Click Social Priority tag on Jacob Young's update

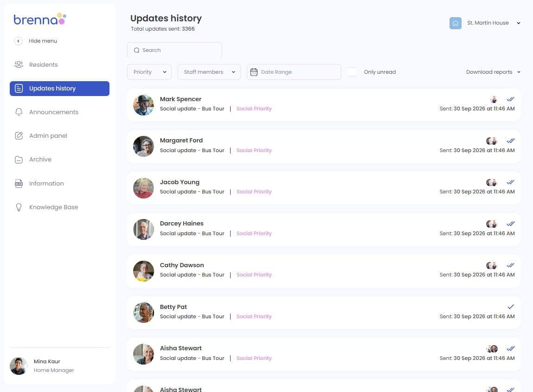[x=254, y=192]
